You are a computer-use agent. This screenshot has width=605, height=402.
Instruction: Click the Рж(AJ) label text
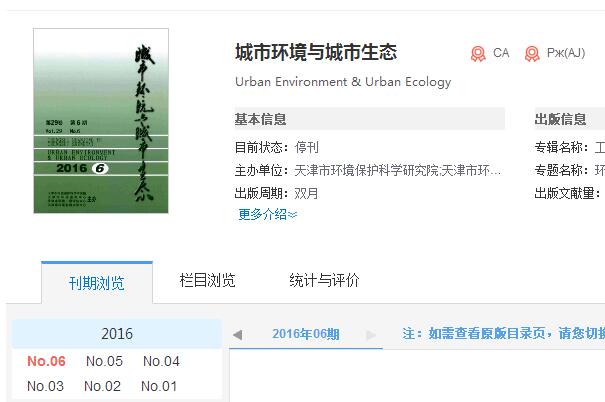click(566, 53)
